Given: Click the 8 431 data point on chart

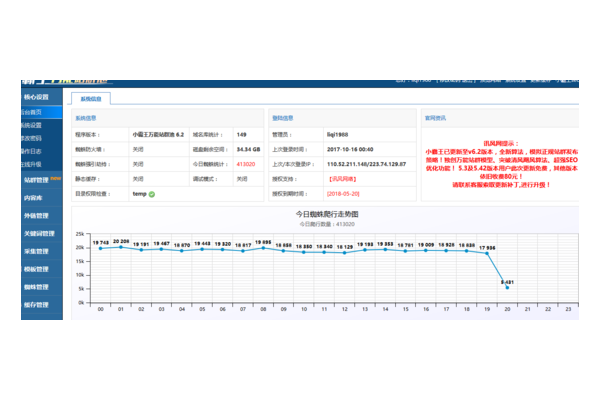Looking at the screenshot, I should [507, 290].
